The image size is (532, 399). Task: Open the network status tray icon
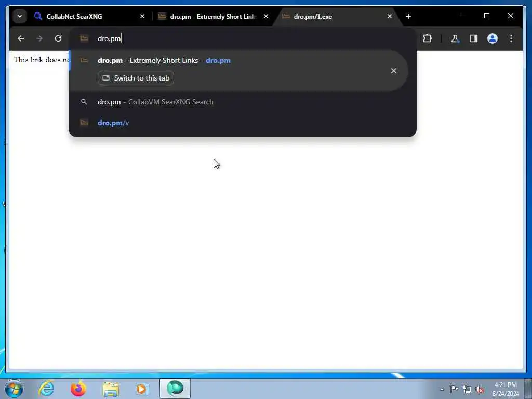tap(467, 390)
